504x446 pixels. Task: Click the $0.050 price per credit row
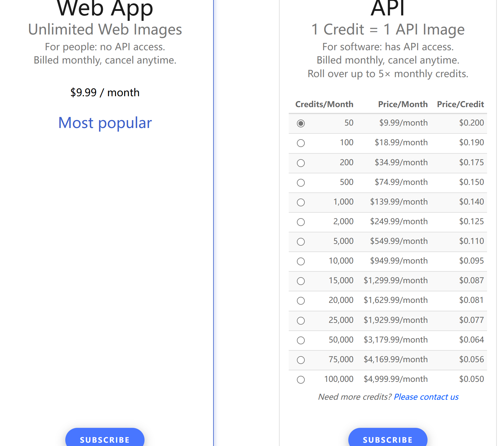point(471,379)
